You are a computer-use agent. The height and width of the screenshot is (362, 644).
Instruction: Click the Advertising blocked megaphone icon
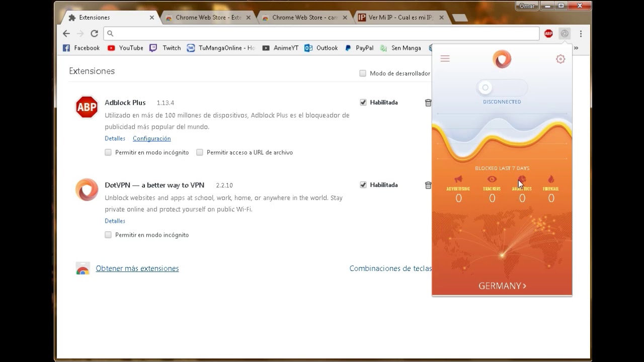point(458,179)
